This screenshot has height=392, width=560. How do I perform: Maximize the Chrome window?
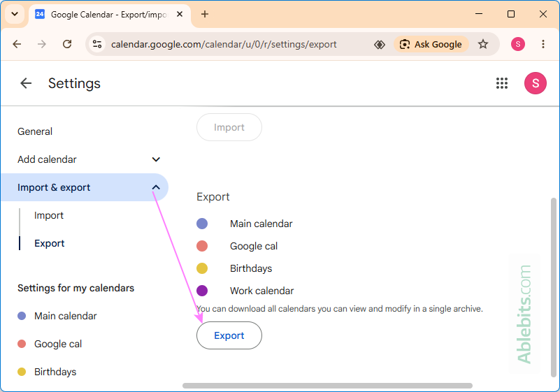(x=511, y=14)
